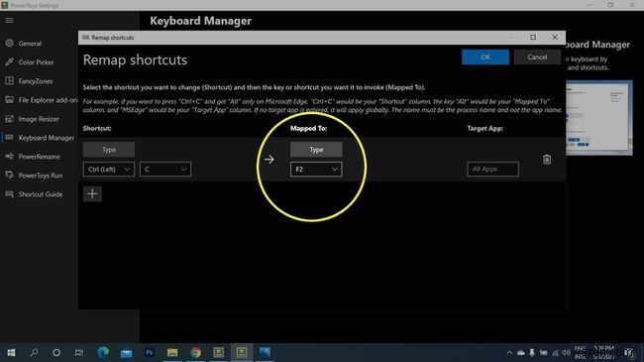The image size is (644, 362).
Task: Click the PowerToys Run icon
Action: pos(10,175)
